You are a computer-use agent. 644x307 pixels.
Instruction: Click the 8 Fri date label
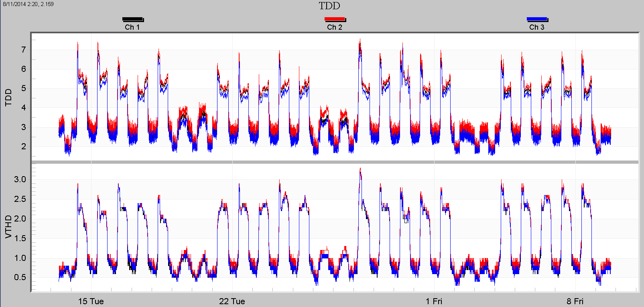coord(575,301)
